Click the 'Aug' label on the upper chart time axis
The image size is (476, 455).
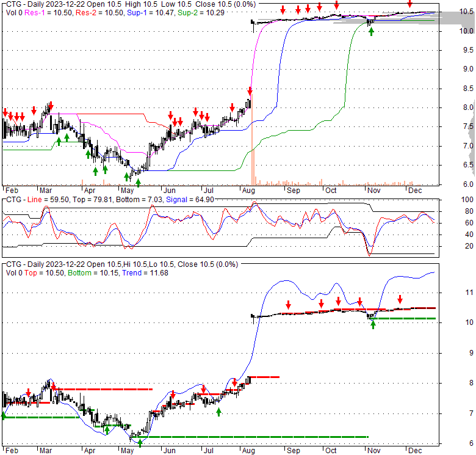point(248,191)
